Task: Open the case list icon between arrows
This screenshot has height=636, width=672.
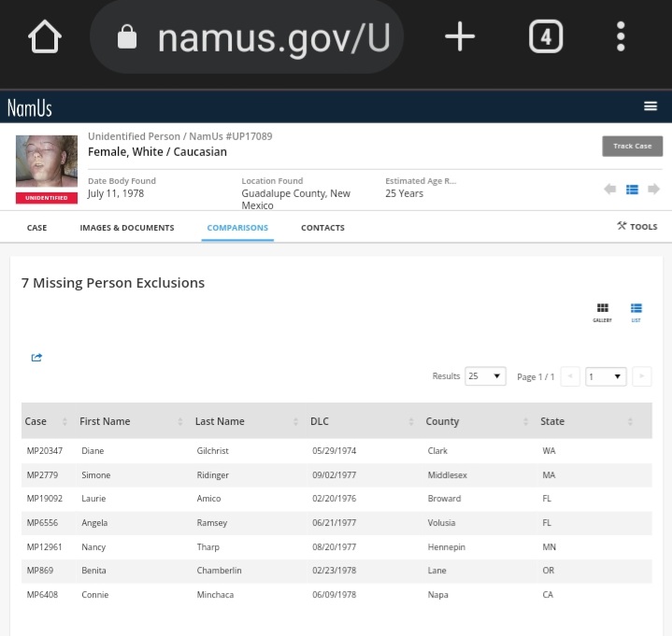Action: pos(632,190)
